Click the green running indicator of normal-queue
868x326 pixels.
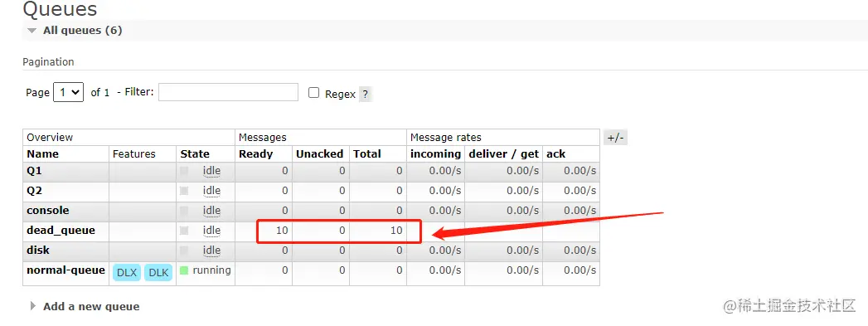[184, 270]
